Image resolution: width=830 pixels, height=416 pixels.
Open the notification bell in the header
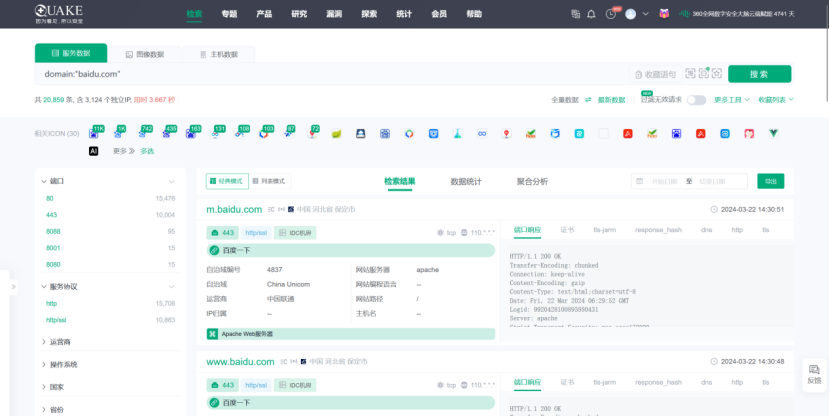[591, 14]
